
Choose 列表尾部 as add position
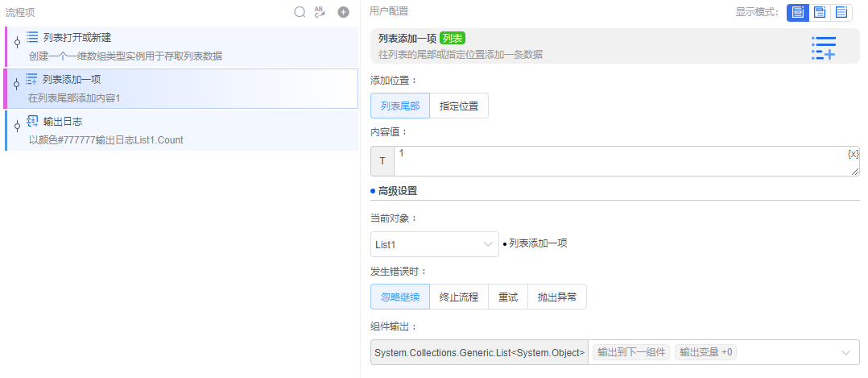point(400,106)
